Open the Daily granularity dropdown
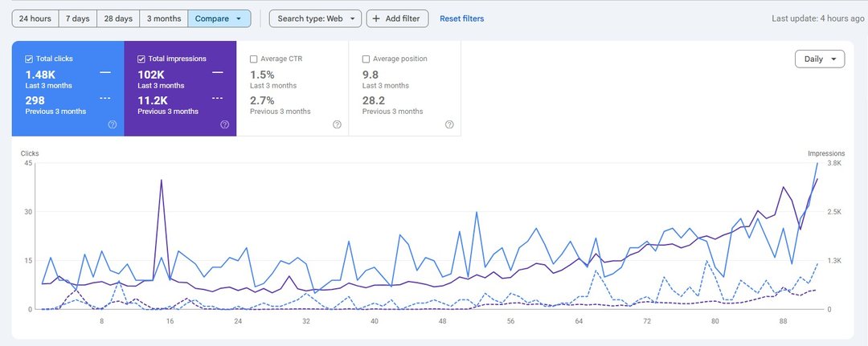Screen dimensions: 868x346 tap(819, 59)
